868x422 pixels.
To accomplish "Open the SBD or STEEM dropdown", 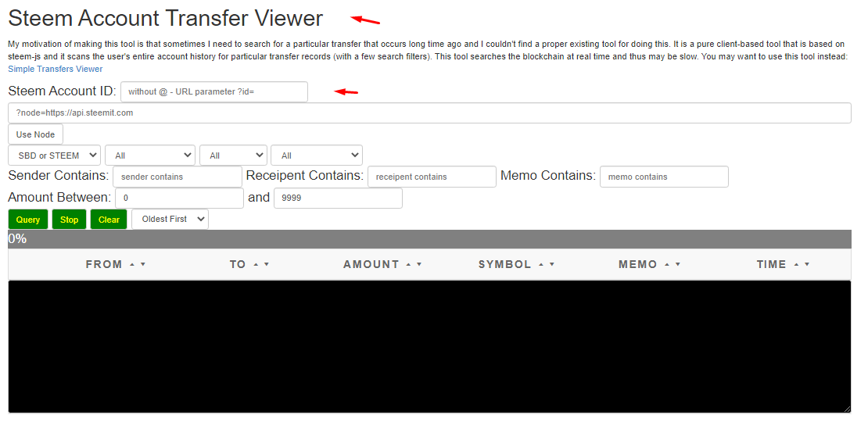I will click(54, 156).
